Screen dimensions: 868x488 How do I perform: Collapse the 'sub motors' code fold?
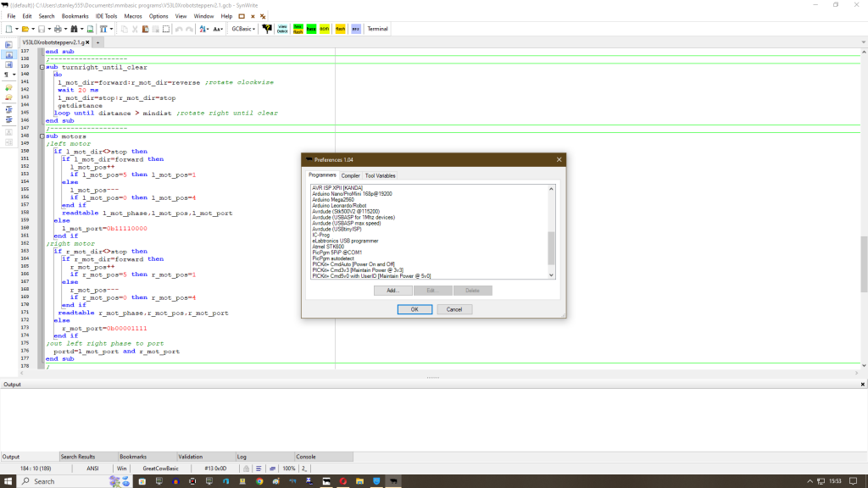click(x=42, y=136)
